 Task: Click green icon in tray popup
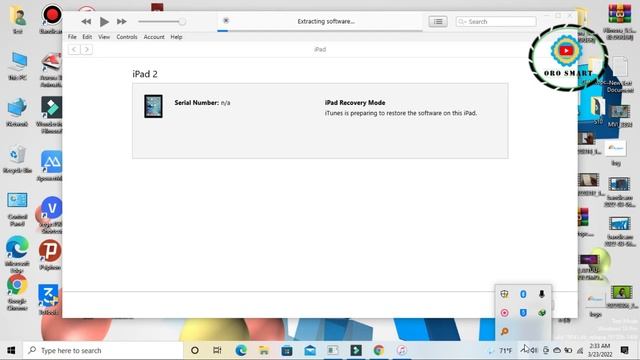542,313
